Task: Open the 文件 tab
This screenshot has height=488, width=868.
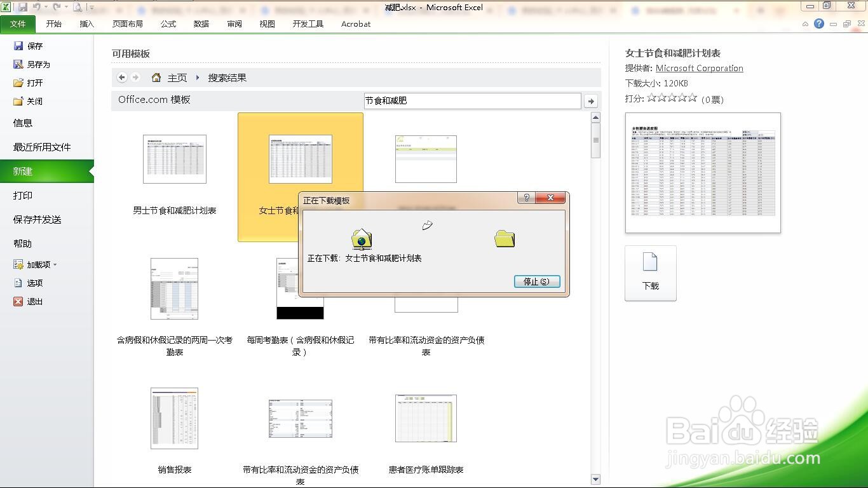Action: point(18,24)
